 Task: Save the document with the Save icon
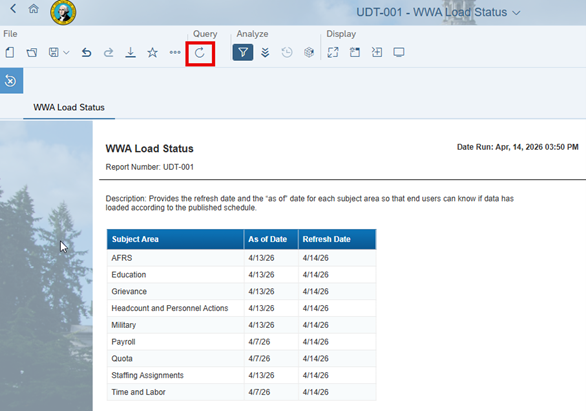(53, 52)
